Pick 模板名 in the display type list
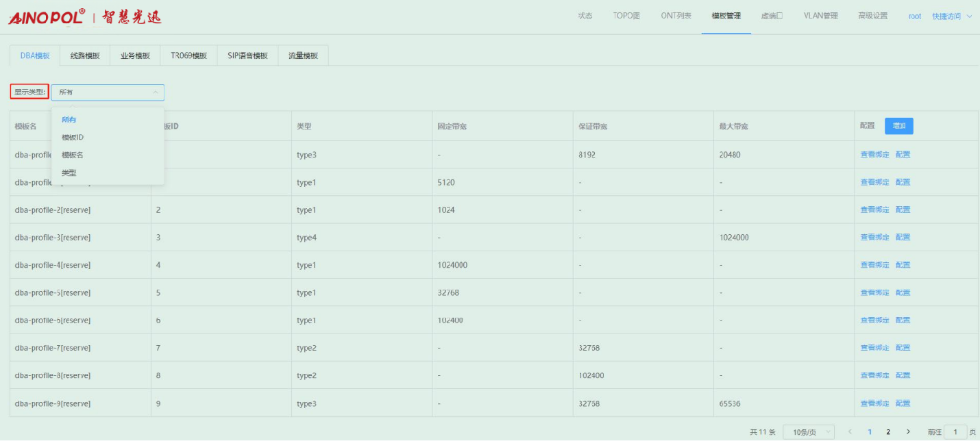Viewport: 980px width, 441px height. [x=73, y=155]
